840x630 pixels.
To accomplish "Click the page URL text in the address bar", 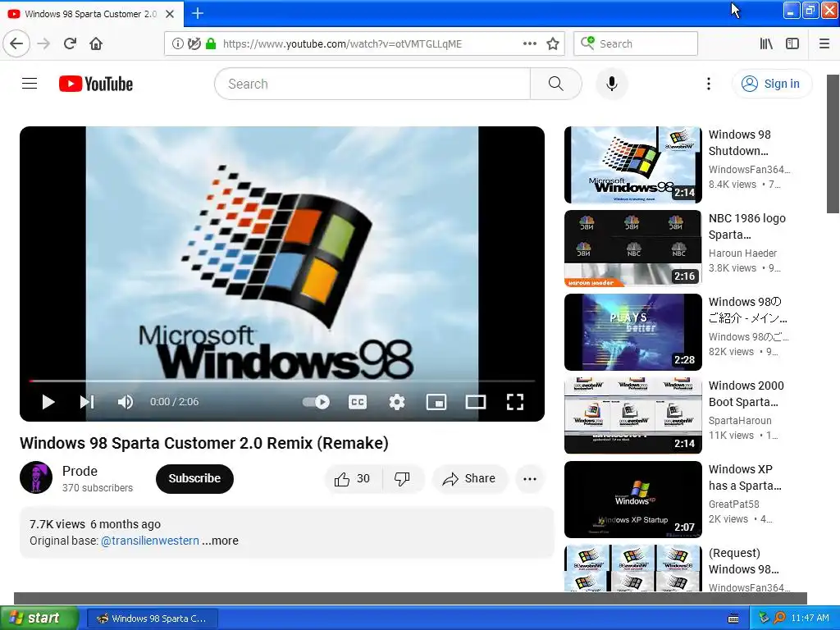I will click(342, 44).
